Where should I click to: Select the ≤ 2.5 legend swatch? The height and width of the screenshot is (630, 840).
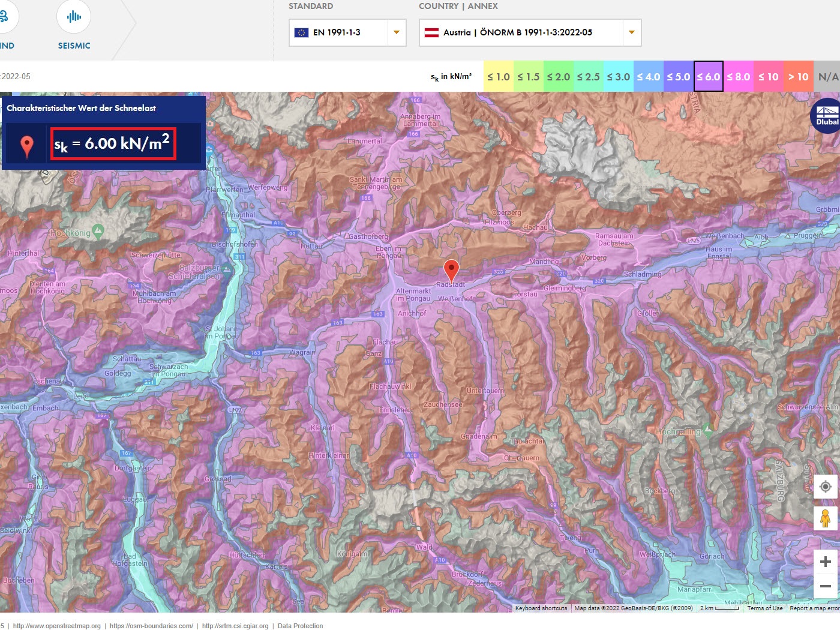coord(589,76)
